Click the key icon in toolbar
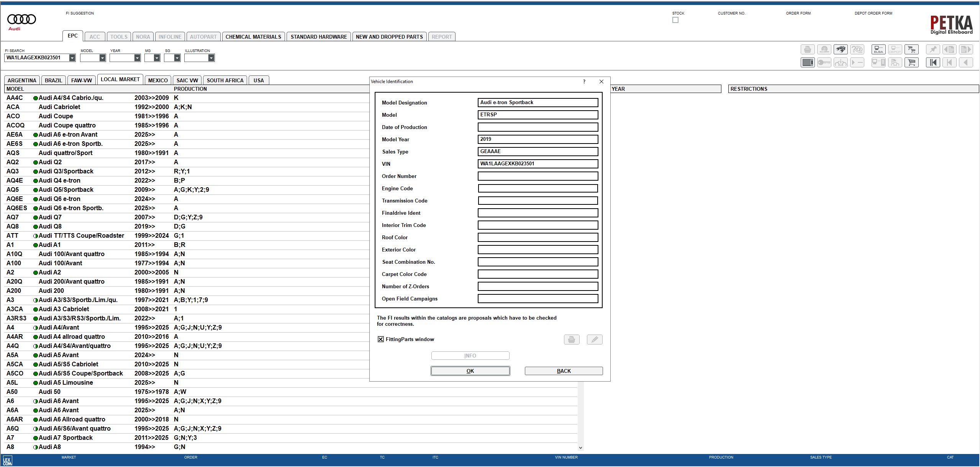Screen dimensions: 980x467 tap(824, 62)
